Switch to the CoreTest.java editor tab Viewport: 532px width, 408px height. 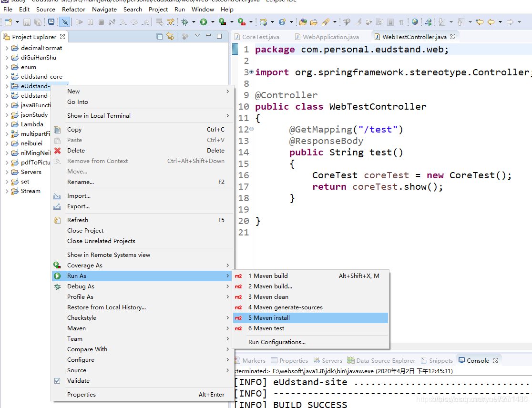[257, 37]
